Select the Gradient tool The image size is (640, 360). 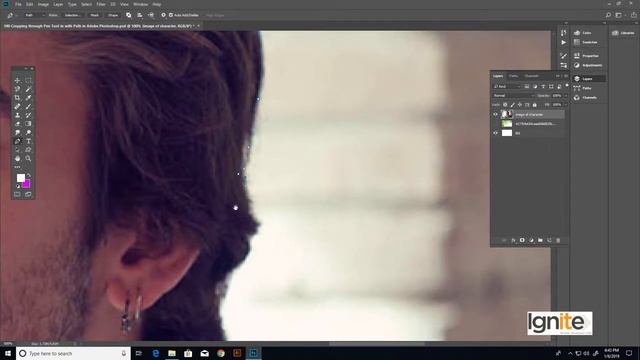[28, 124]
